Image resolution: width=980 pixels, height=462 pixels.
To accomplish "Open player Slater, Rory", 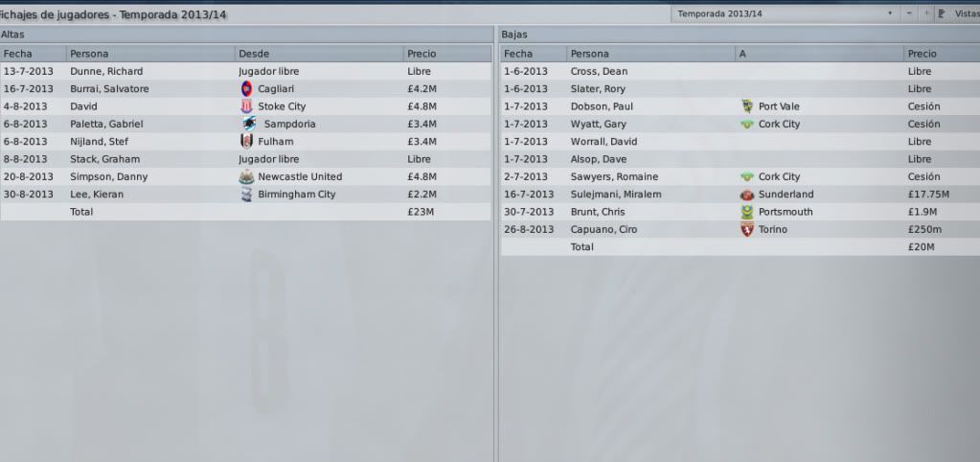I will pyautogui.click(x=598, y=89).
